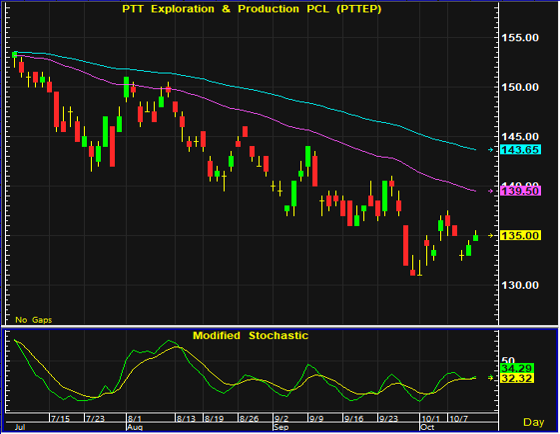
Task: Click the 9/2 date marker
Action: click(281, 418)
